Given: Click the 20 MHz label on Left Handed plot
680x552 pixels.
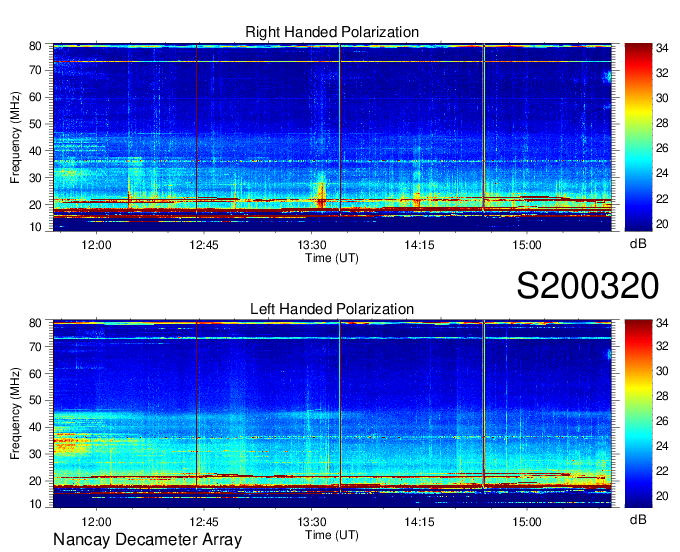Looking at the screenshot, I should (x=35, y=481).
